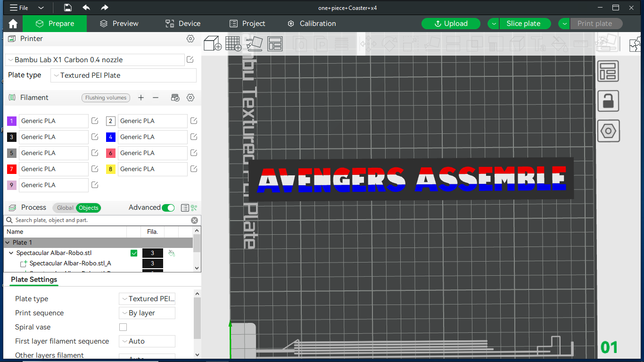Screen dimensions: 644x362
Task: Toggle the plate lock icon
Action: tap(608, 101)
